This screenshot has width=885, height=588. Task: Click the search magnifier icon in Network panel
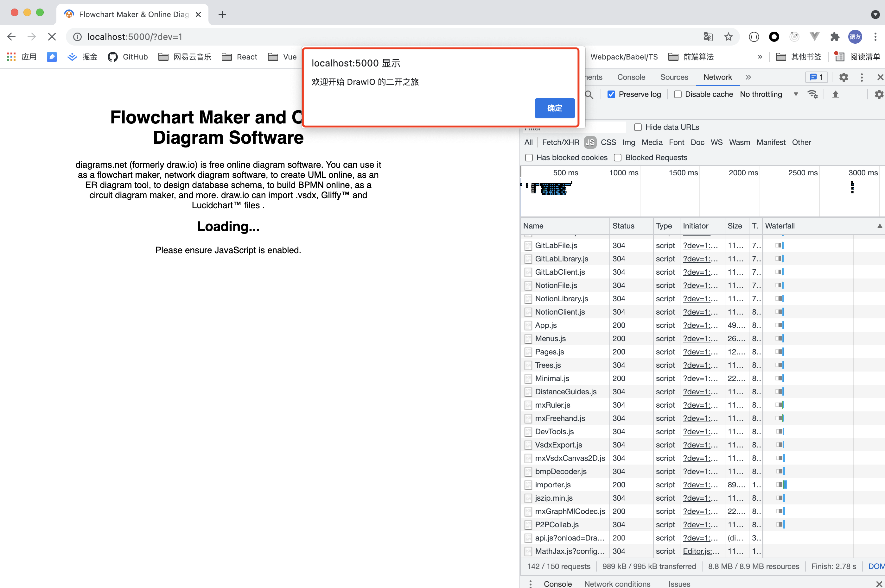pos(589,95)
